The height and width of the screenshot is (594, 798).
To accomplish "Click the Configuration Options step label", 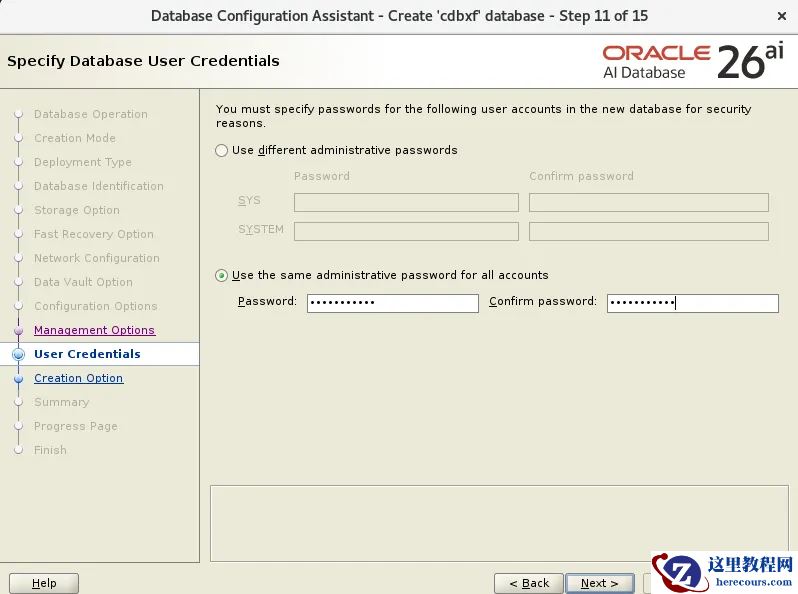I will pyautogui.click(x=96, y=306).
